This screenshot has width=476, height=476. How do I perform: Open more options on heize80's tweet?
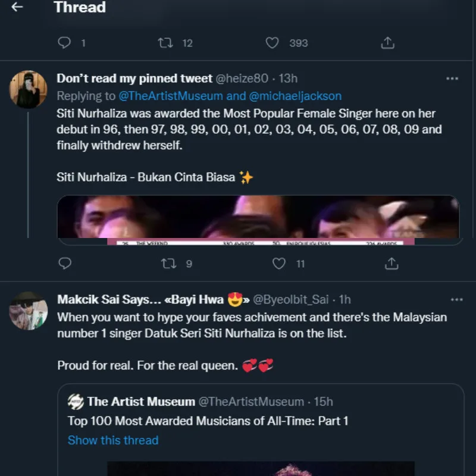[452, 79]
